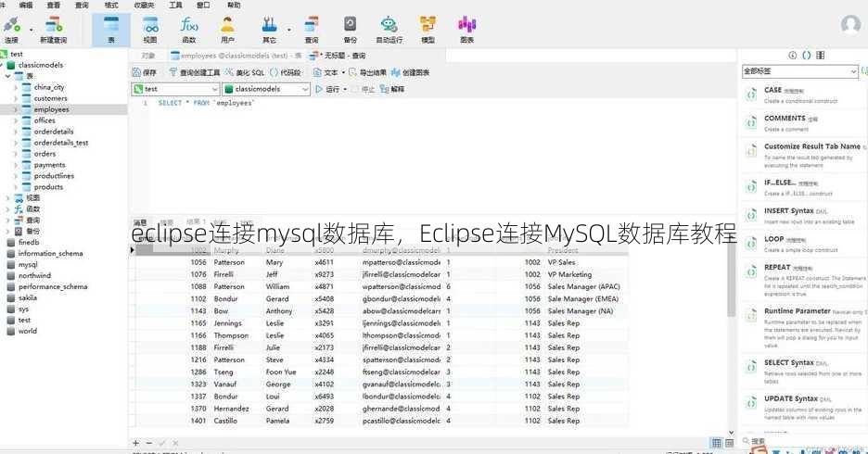This screenshot has height=454, width=868.
Task: Click the 其它 others toolbar icon
Action: 269,30
